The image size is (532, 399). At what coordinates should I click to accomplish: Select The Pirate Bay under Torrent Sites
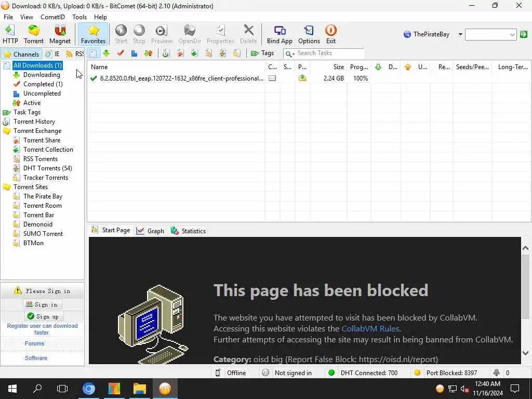click(x=43, y=196)
